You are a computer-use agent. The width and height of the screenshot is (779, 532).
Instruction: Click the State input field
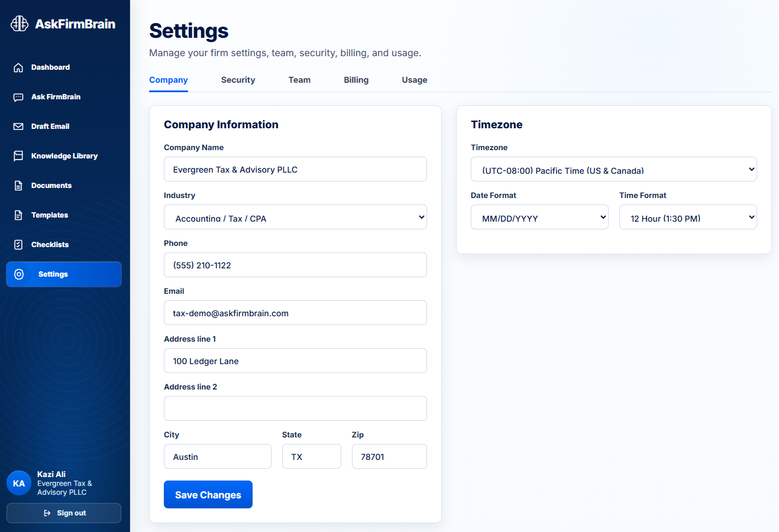312,456
